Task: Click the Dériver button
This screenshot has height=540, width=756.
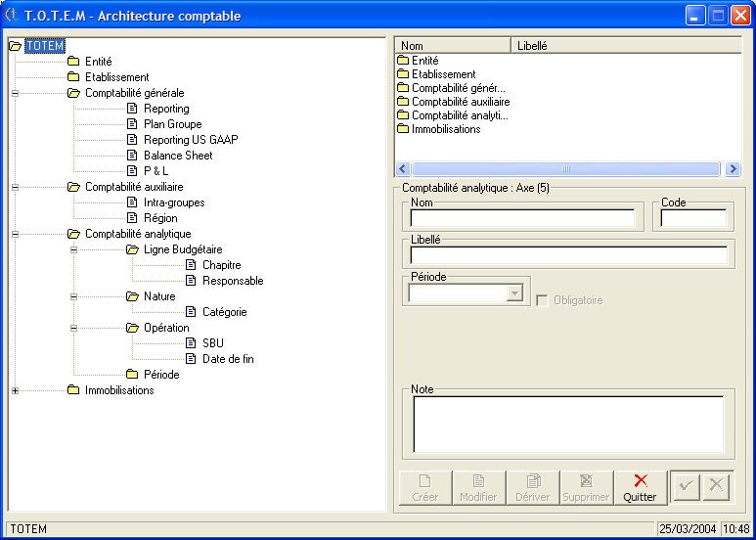Action: [532, 488]
